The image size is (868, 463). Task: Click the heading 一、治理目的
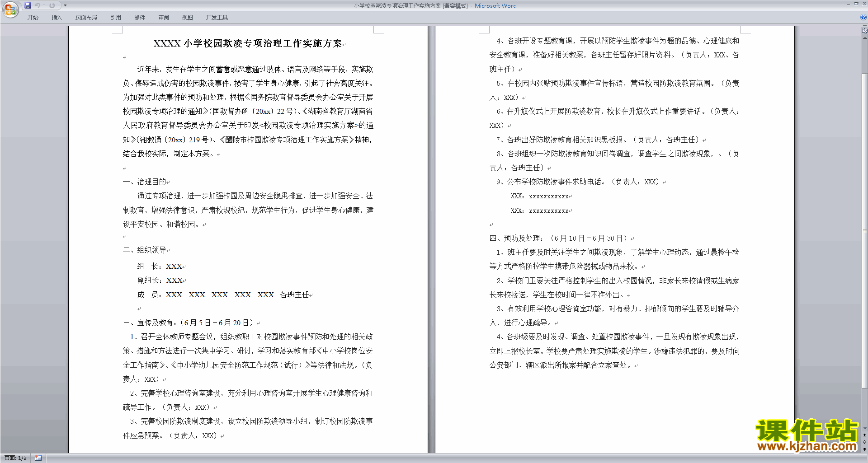144,182
